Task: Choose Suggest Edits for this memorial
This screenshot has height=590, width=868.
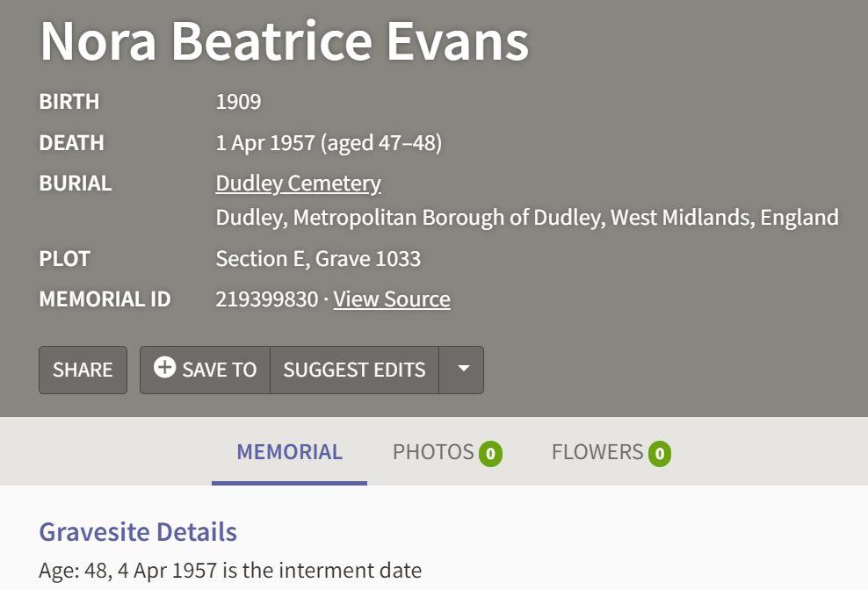Action: 354,370
